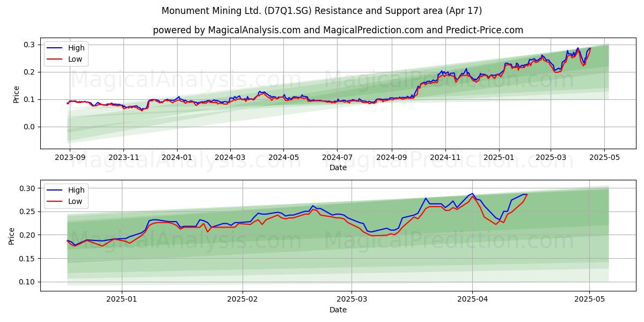Click the '2024-11' tick label
The height and width of the screenshot is (322, 644).
tap(445, 157)
